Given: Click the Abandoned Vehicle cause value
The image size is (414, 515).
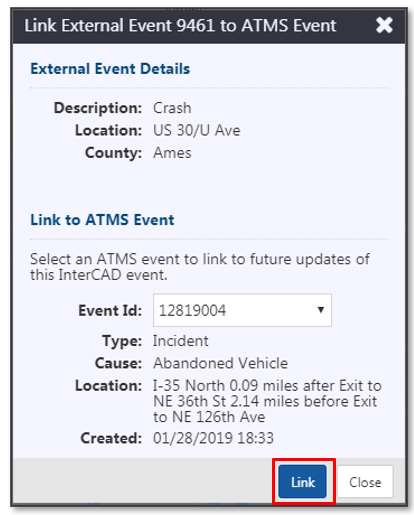Looking at the screenshot, I should click(220, 363).
